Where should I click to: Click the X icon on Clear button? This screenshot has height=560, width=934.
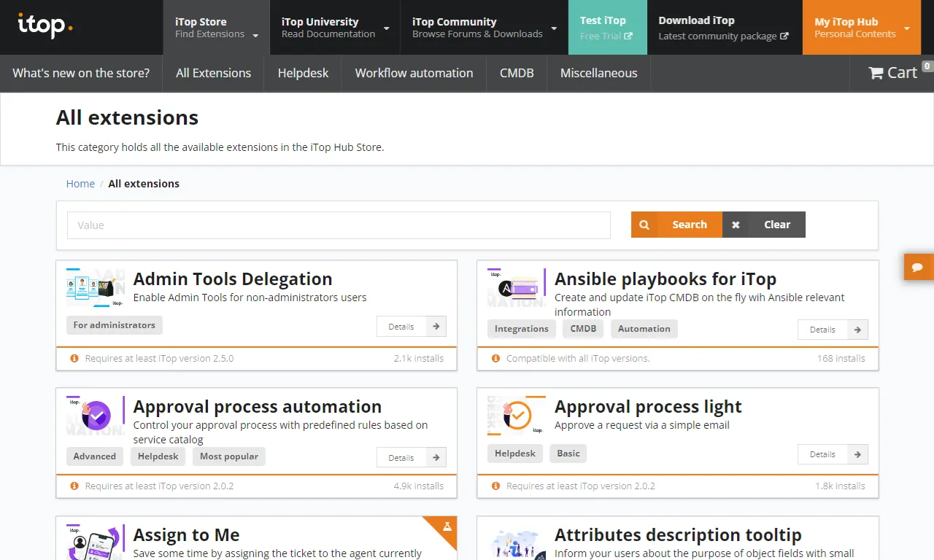click(736, 225)
